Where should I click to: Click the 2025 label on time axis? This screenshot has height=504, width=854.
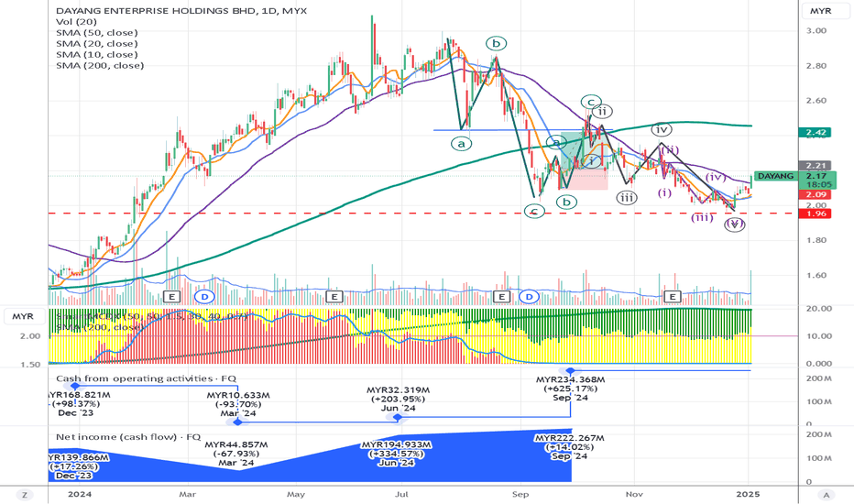(x=748, y=494)
